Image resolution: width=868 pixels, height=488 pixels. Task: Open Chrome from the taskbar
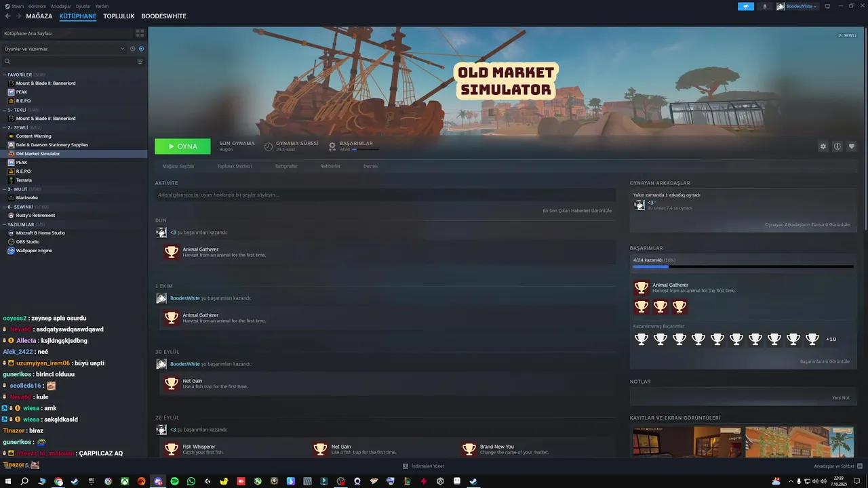[x=58, y=481]
